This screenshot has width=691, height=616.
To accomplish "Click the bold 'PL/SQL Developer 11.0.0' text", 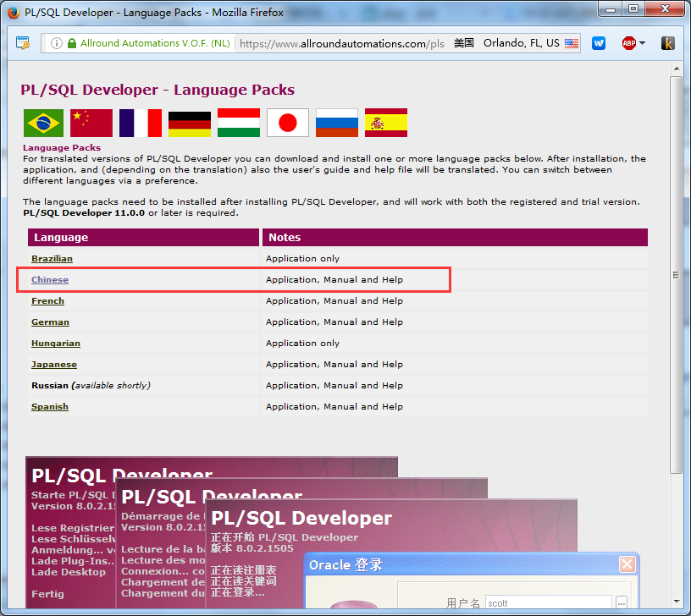I will click(84, 212).
